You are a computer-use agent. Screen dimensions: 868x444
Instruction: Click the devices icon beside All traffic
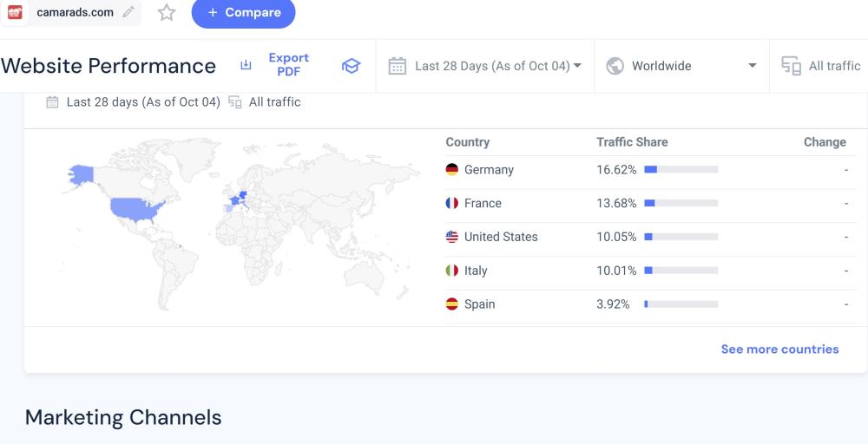click(x=791, y=66)
